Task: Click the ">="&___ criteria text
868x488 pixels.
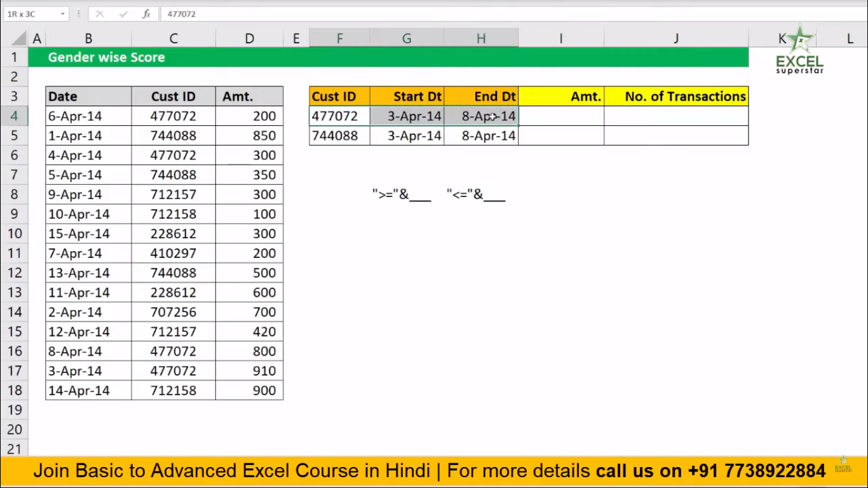Action: 402,195
